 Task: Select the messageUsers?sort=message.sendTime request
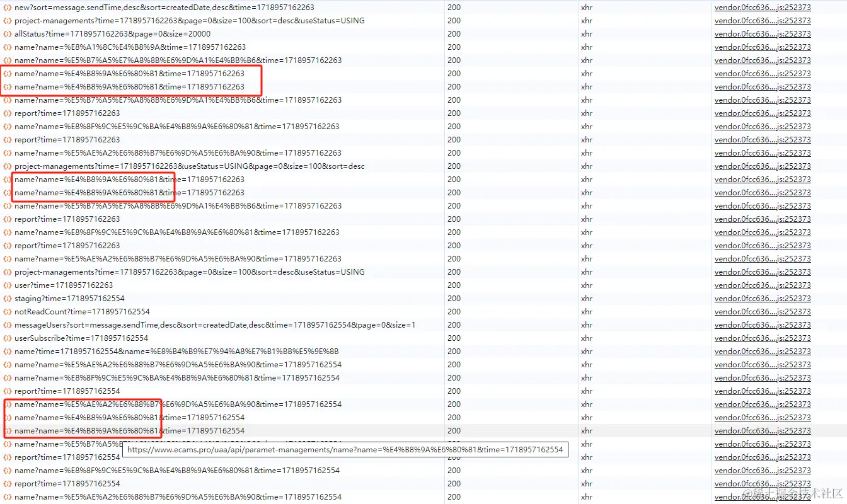tap(215, 325)
